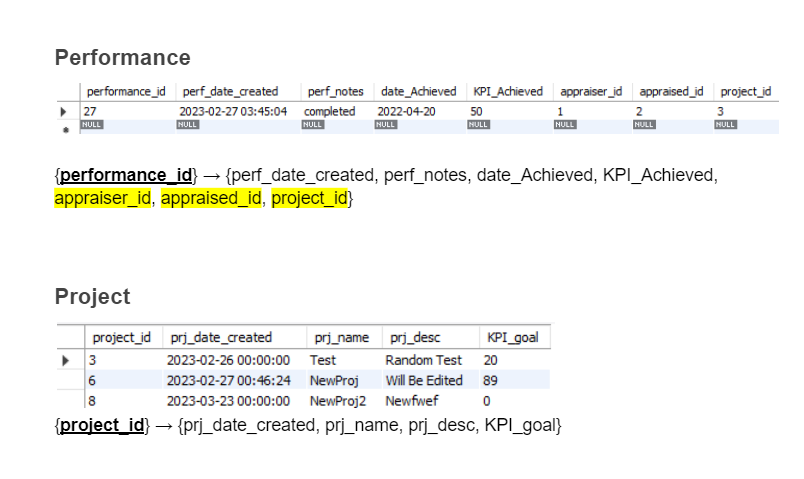
Task: Click the KPI_goal column header
Action: (x=513, y=337)
